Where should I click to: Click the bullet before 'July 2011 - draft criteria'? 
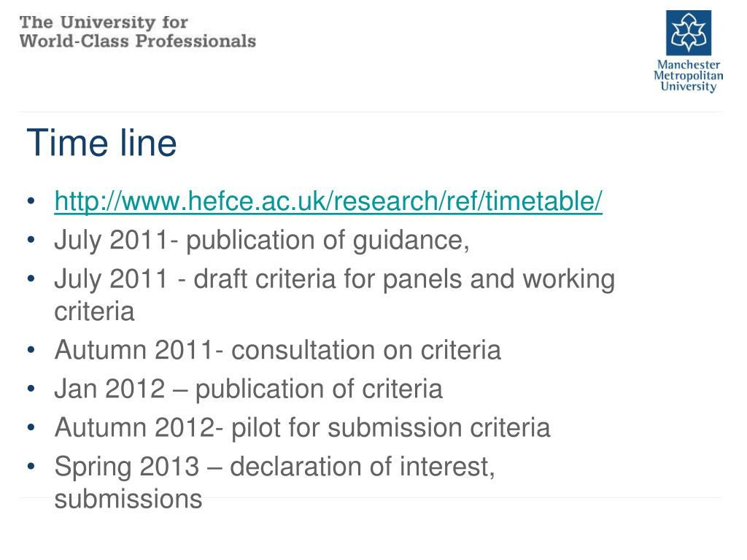click(x=31, y=279)
